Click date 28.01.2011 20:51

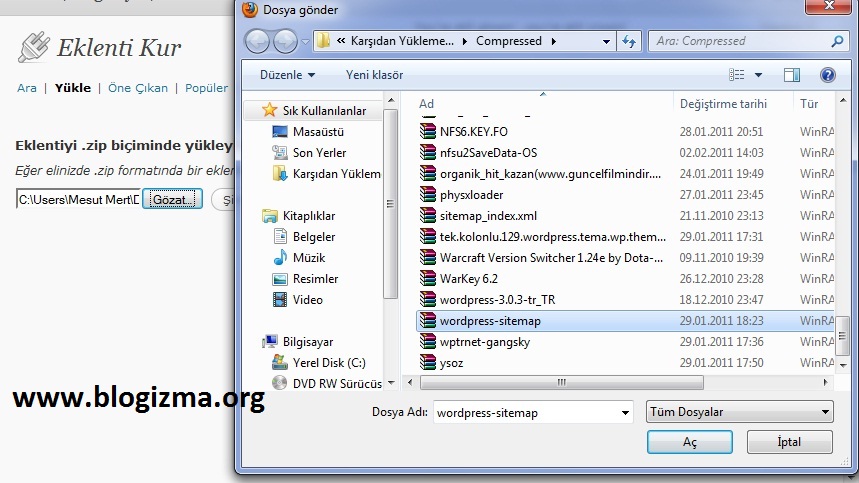[x=721, y=132]
